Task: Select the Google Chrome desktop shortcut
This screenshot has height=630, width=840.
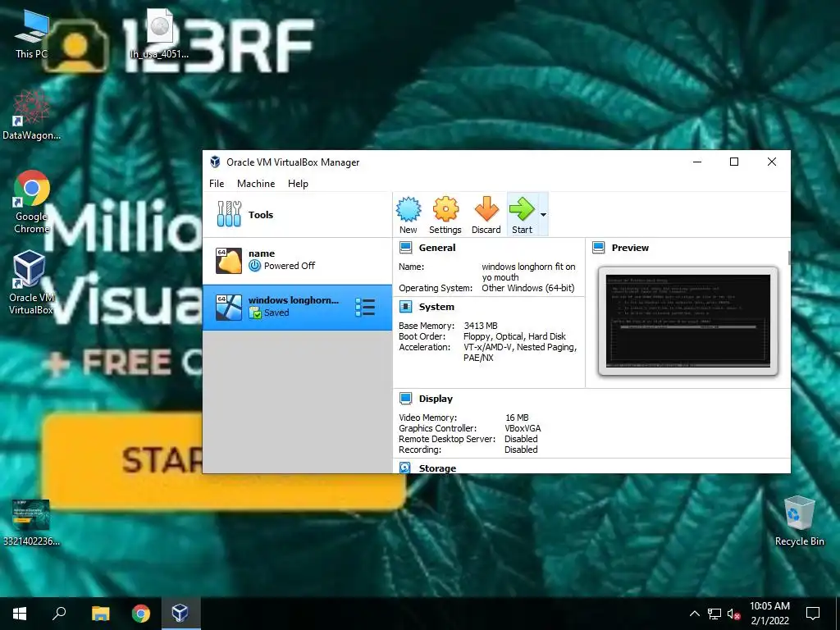Action: 32,203
